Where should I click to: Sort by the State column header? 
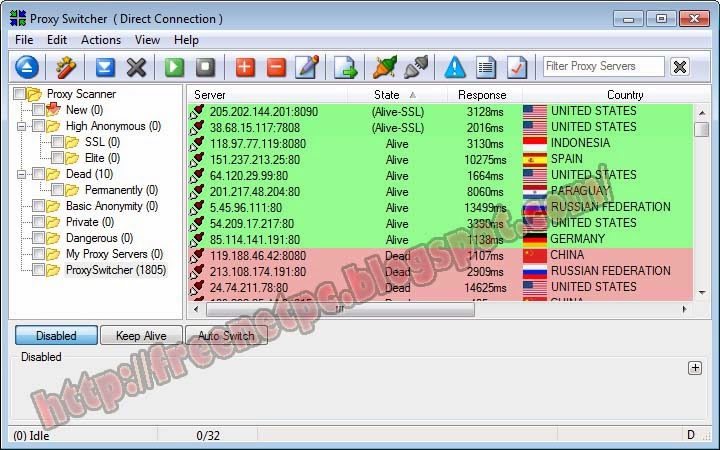click(397, 95)
